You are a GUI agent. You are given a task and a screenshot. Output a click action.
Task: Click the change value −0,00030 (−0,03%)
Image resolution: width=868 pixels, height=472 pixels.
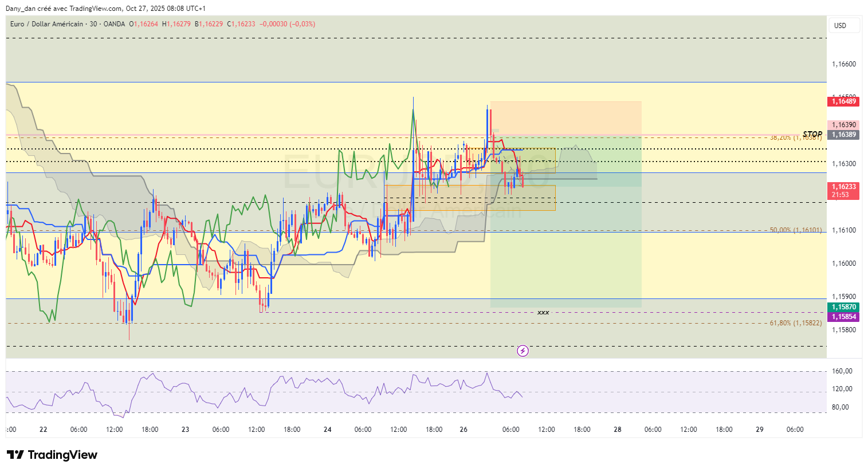pos(288,24)
